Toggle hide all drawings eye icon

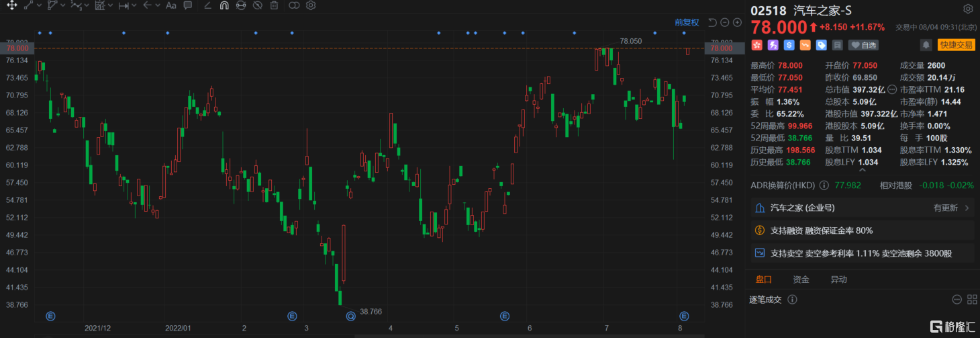[258, 5]
